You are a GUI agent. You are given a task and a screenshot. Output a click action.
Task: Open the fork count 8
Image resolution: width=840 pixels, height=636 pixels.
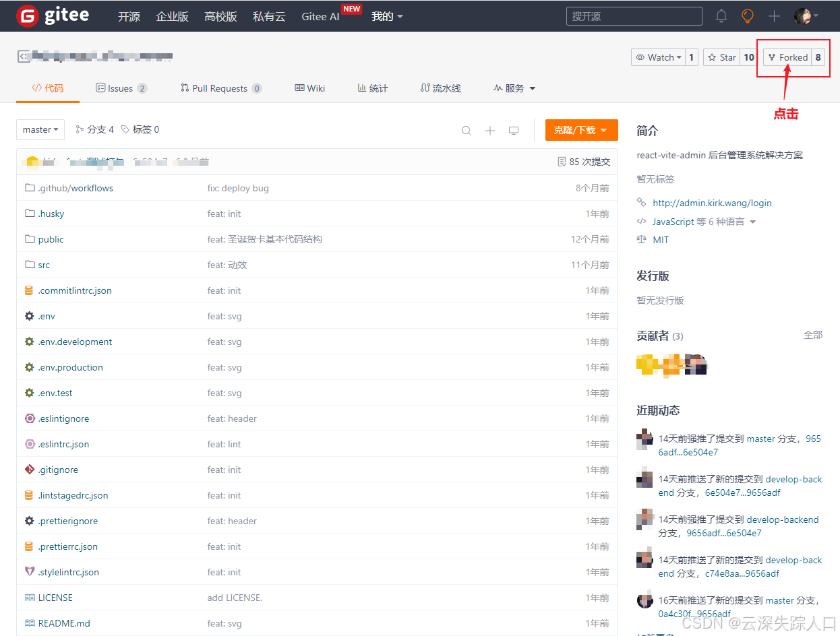coord(818,57)
